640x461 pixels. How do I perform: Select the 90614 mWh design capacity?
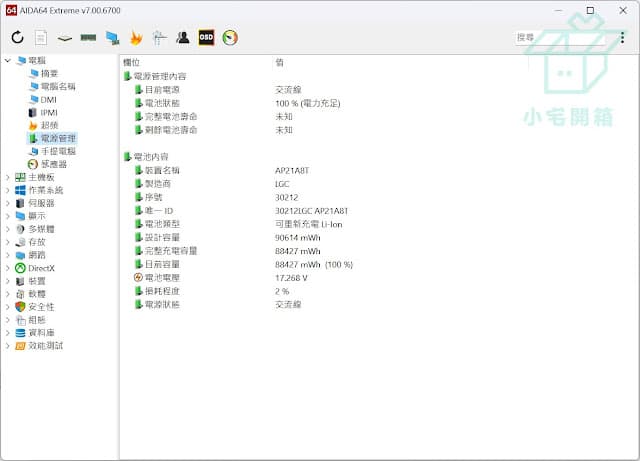click(298, 238)
